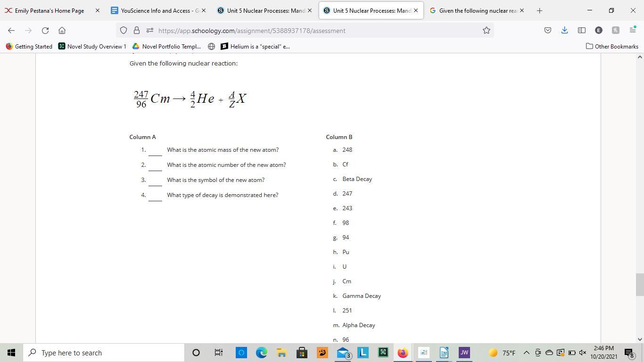This screenshot has width=644, height=362.
Task: Close the Google search tab
Action: point(522,10)
